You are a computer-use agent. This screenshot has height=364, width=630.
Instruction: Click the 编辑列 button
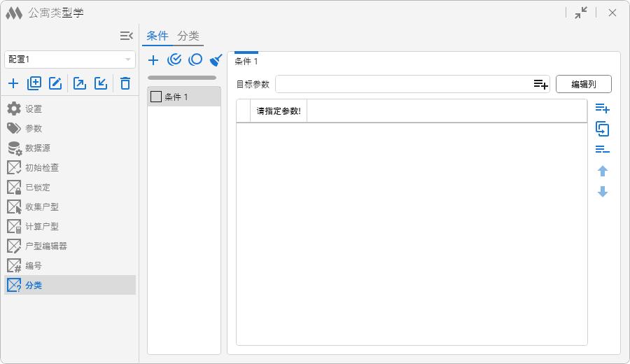click(584, 85)
